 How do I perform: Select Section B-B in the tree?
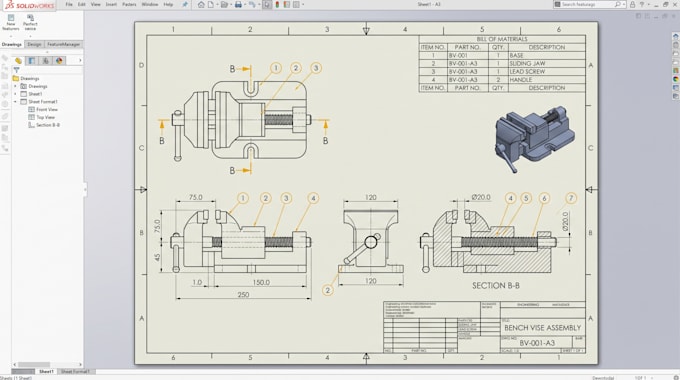click(44, 125)
